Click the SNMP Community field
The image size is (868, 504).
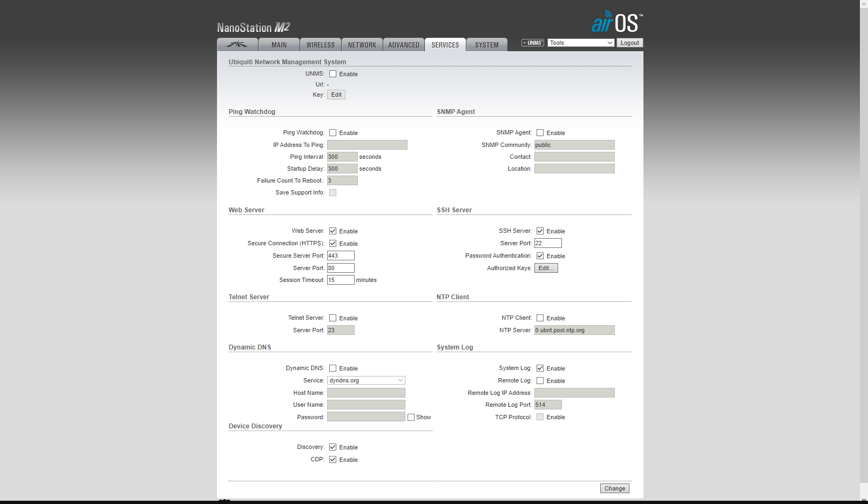(574, 145)
